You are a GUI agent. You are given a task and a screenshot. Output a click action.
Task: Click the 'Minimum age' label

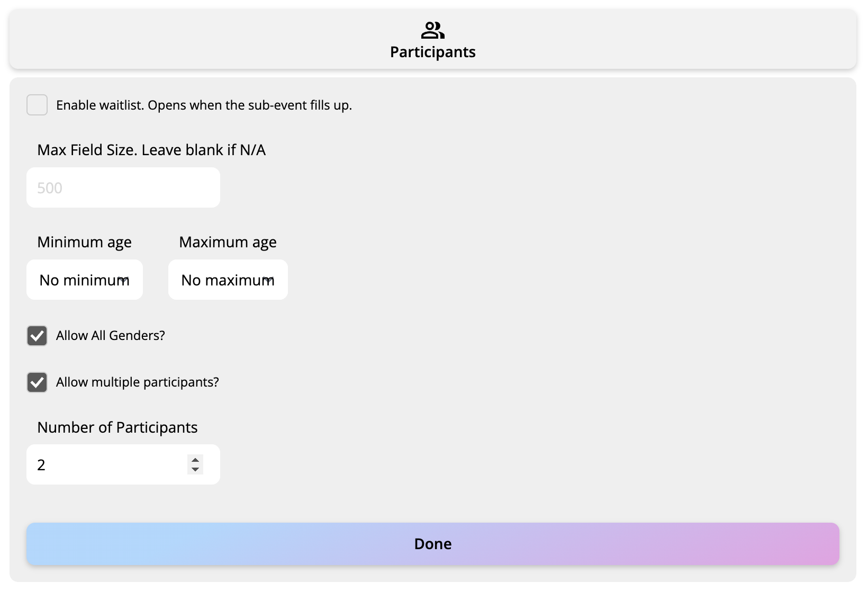click(x=84, y=242)
